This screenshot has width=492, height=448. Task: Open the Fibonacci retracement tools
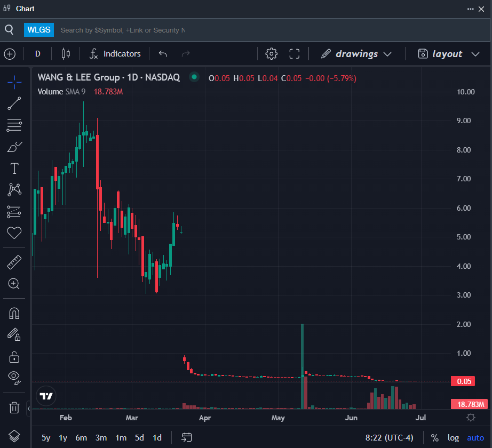(x=14, y=125)
